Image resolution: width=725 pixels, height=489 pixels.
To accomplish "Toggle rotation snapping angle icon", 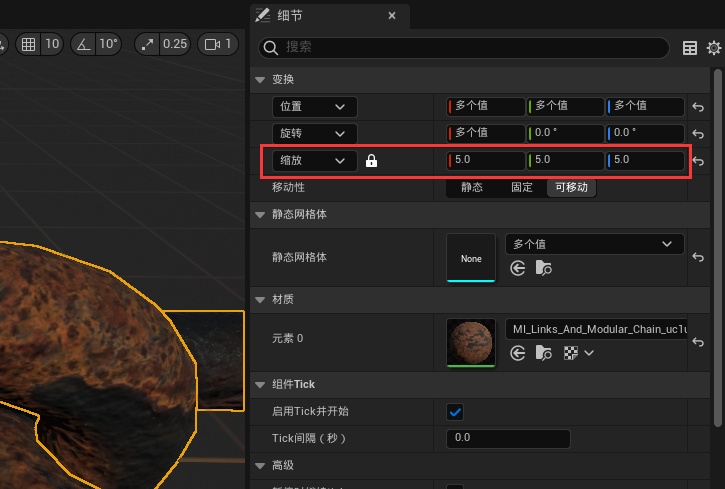I will [x=83, y=44].
